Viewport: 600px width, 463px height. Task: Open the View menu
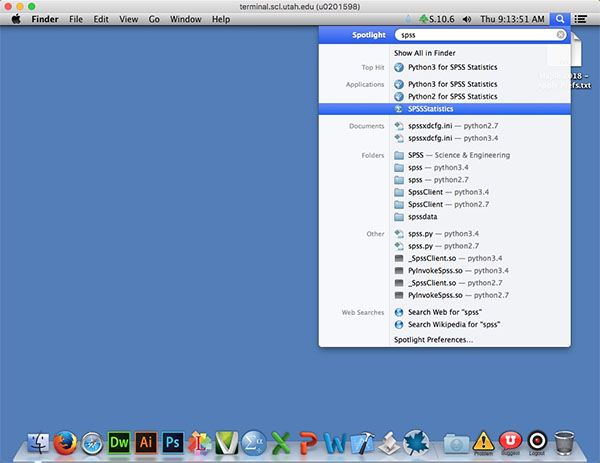click(129, 19)
